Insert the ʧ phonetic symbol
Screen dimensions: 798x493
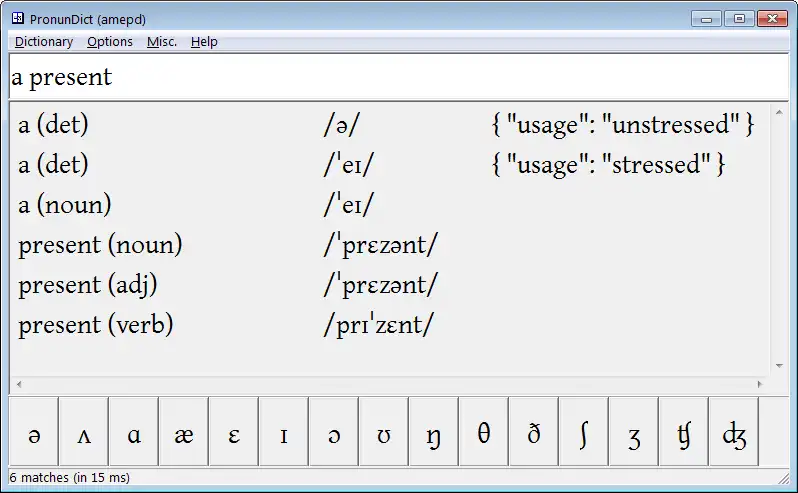pyautogui.click(x=683, y=432)
